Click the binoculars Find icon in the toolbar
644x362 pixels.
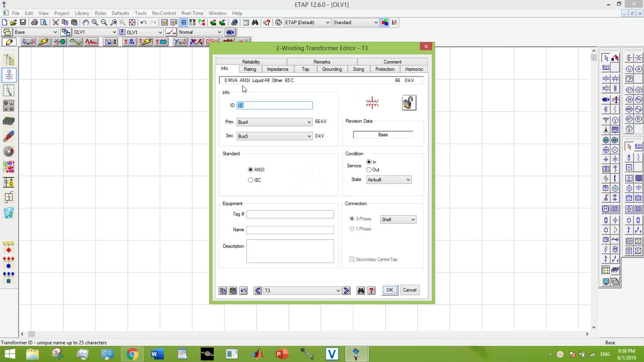click(255, 23)
